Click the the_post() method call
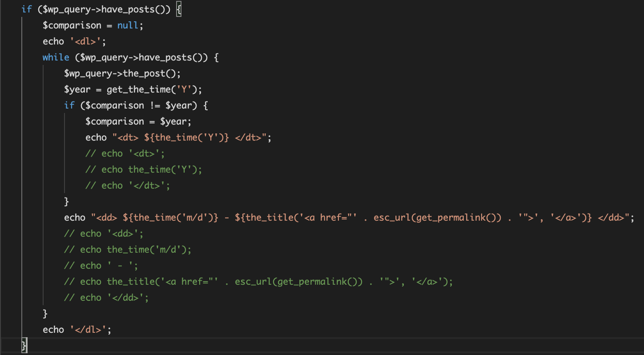 tap(152, 73)
